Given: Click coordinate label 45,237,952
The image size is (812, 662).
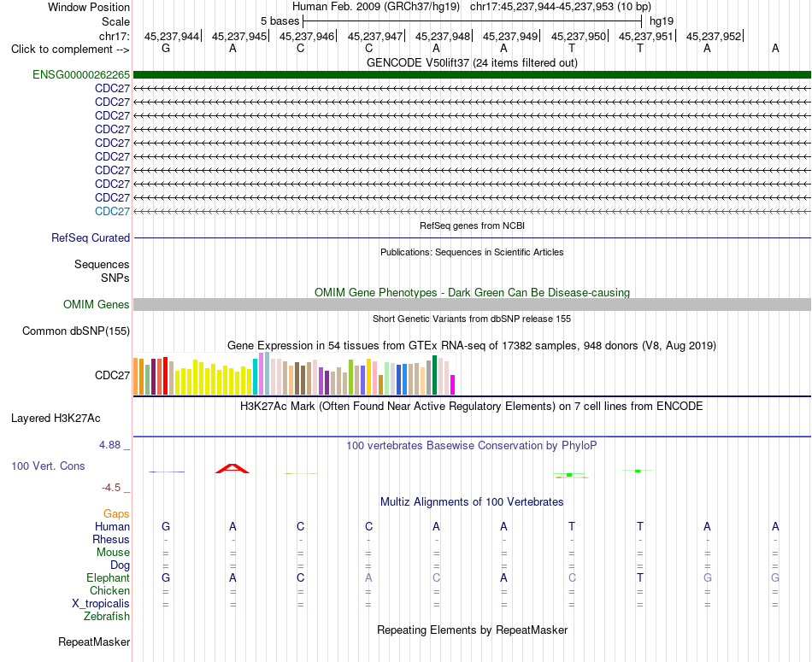Looking at the screenshot, I should pos(714,36).
